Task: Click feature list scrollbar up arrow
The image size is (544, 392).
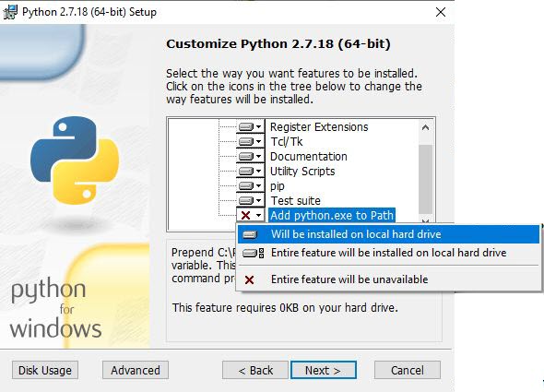Action: coord(425,128)
